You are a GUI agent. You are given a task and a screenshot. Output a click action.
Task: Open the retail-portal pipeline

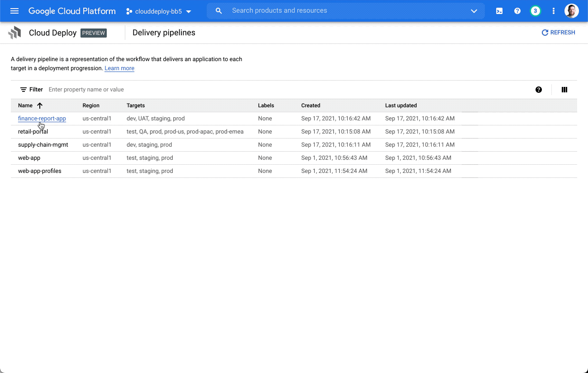(x=33, y=132)
